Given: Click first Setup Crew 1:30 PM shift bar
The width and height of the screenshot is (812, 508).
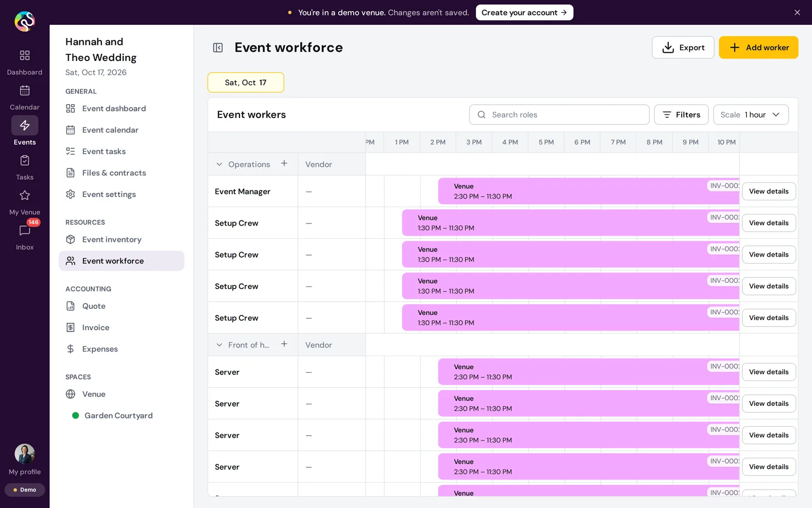Looking at the screenshot, I should tap(570, 223).
